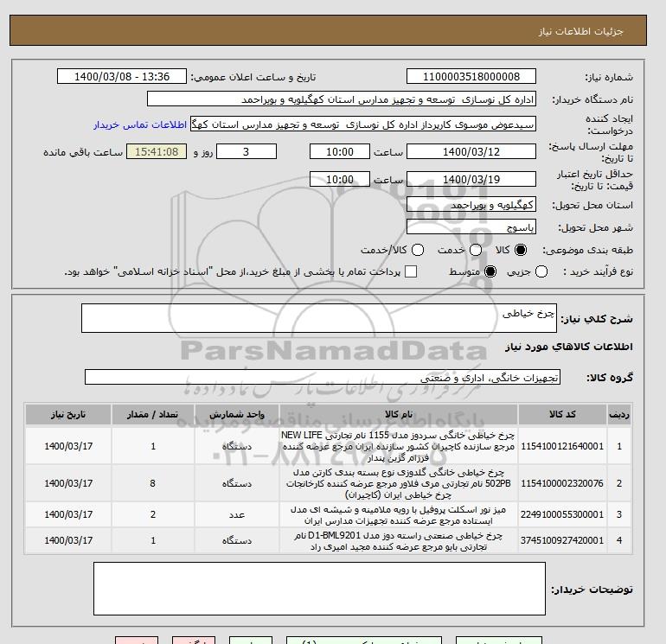The height and width of the screenshot is (644, 666).
Task: Click the buyer organization name field
Action: coord(342,99)
